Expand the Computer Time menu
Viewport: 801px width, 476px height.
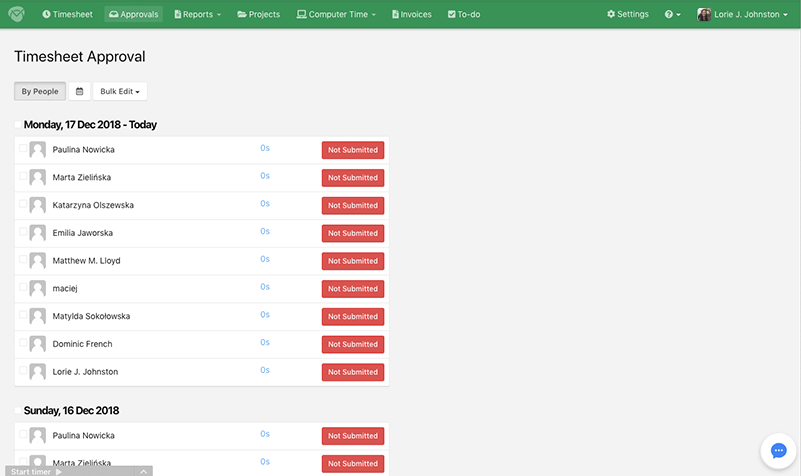[x=336, y=15]
